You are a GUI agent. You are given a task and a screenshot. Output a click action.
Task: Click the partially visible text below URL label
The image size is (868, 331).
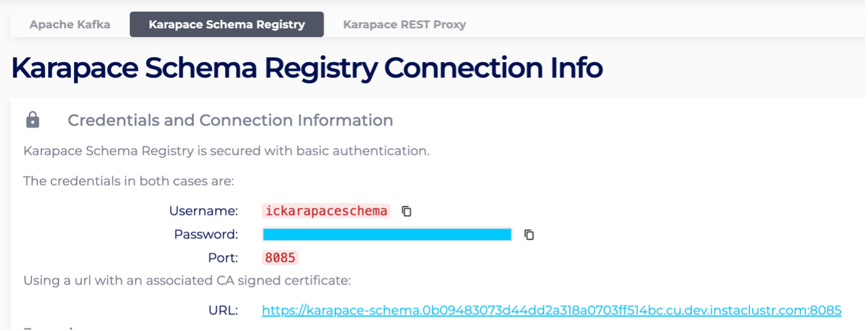[x=49, y=328]
